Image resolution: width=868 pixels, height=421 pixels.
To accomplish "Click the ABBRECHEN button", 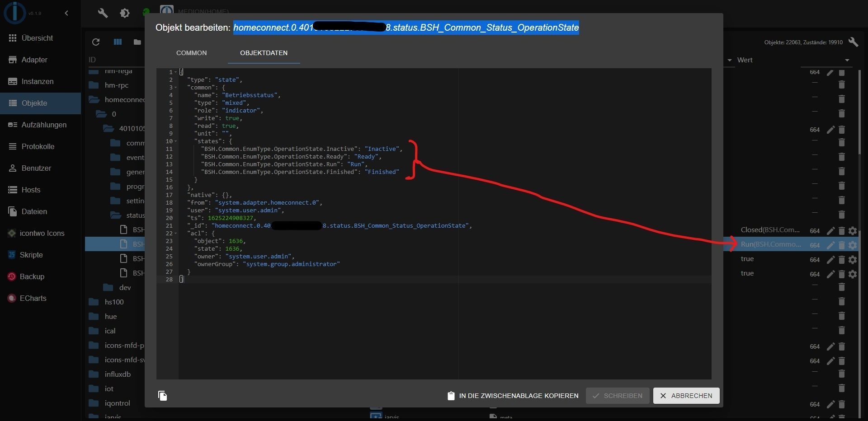I will point(686,396).
